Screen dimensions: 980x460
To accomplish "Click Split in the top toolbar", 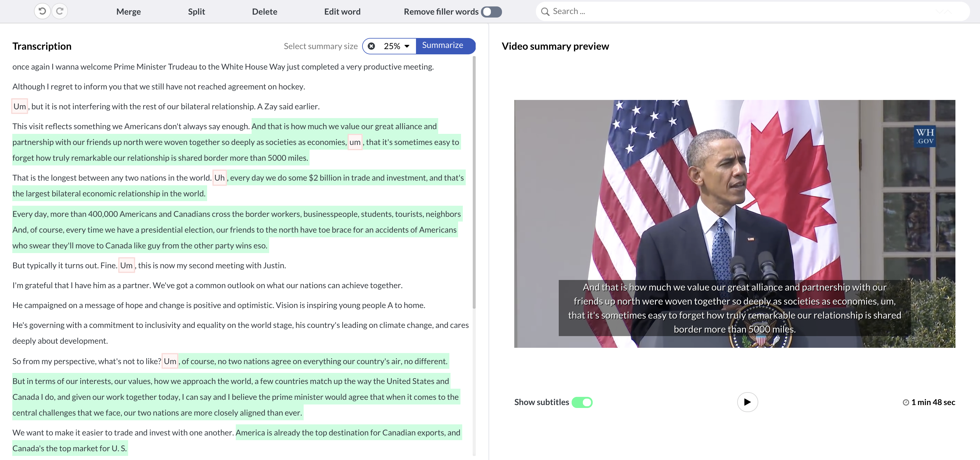I will (196, 12).
